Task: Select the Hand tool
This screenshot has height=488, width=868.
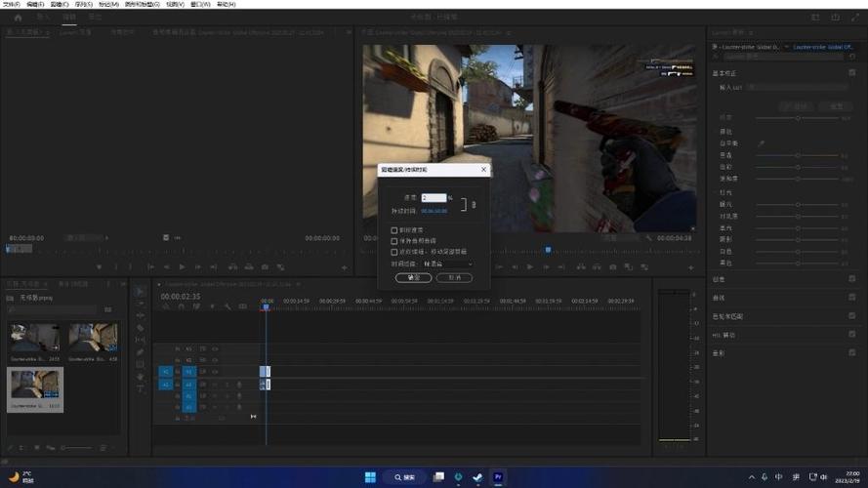Action: tap(140, 377)
